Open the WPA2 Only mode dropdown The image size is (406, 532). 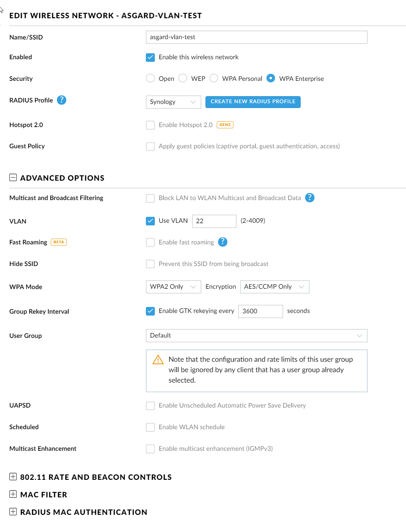173,287
